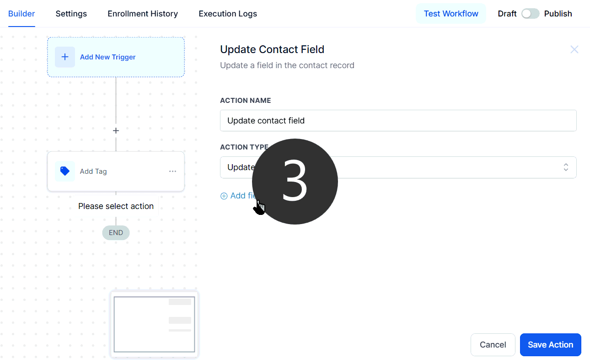Click the blue tag icon on Add Tag
590x364 pixels.
pyautogui.click(x=65, y=171)
